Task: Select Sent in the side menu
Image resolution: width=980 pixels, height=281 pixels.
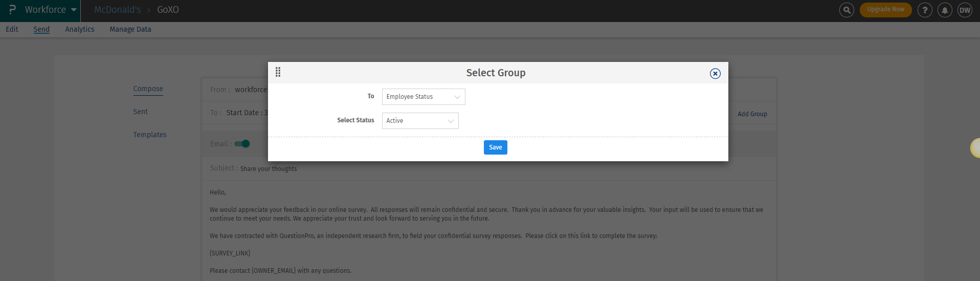Action: (x=141, y=112)
